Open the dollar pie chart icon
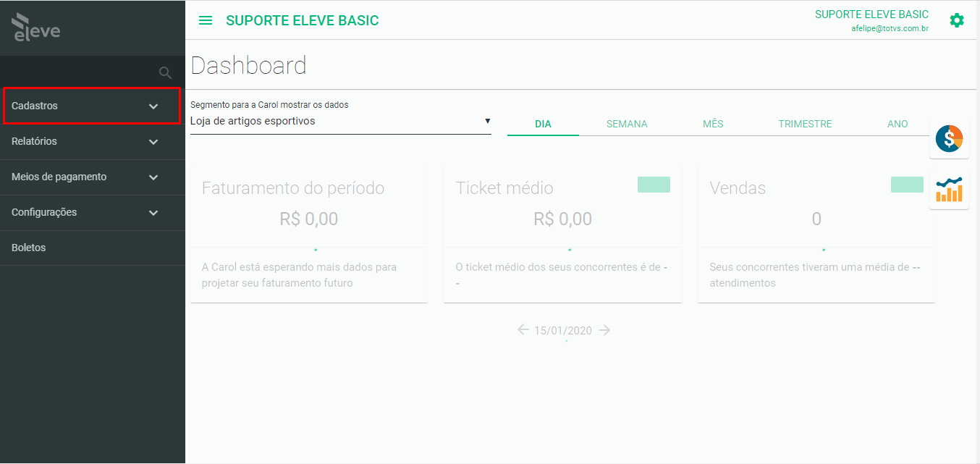Viewport: 980px width, 464px height. click(948, 138)
